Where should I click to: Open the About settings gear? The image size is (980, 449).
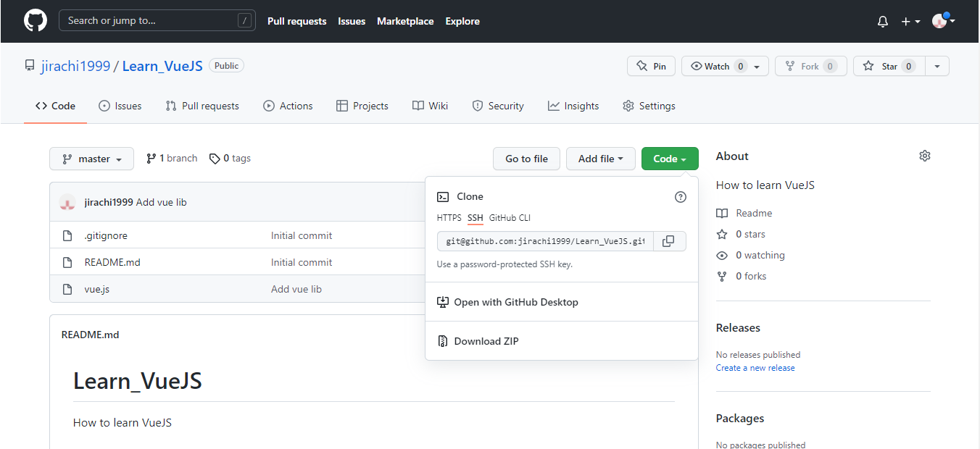coord(924,156)
